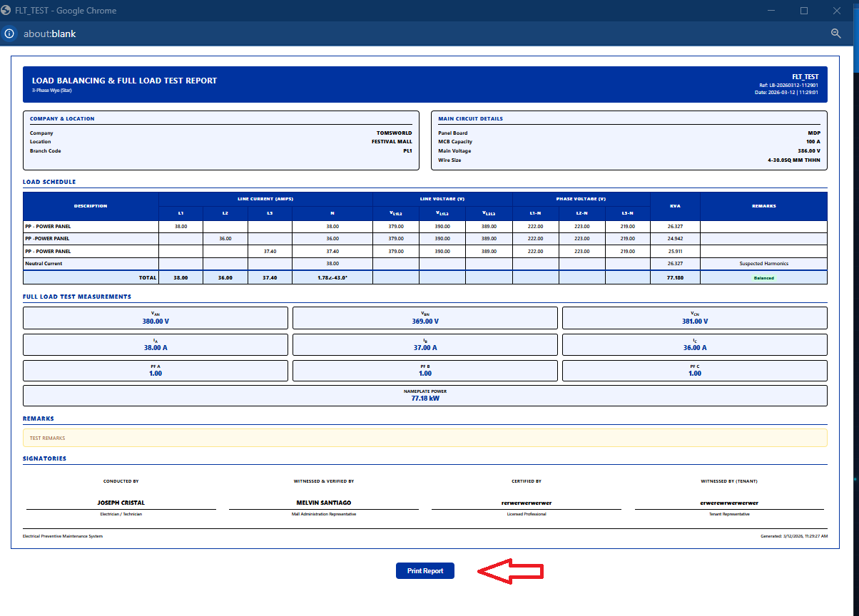The height and width of the screenshot is (616, 859).
Task: Click the TEST REMARKS yellow note box
Action: tap(425, 438)
